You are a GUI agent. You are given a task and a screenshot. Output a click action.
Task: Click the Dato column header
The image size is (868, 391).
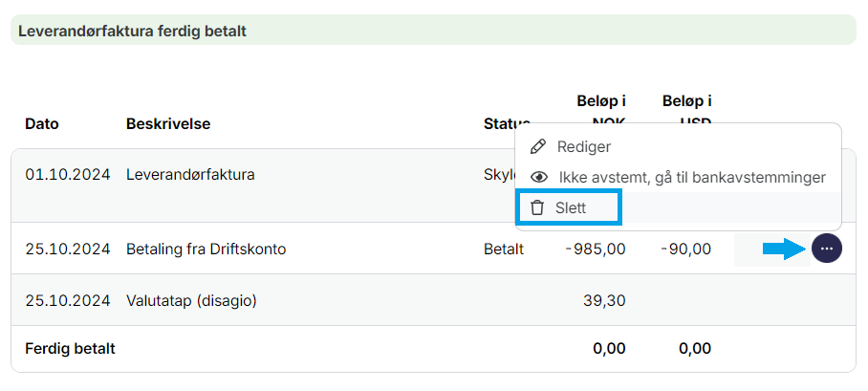click(42, 123)
